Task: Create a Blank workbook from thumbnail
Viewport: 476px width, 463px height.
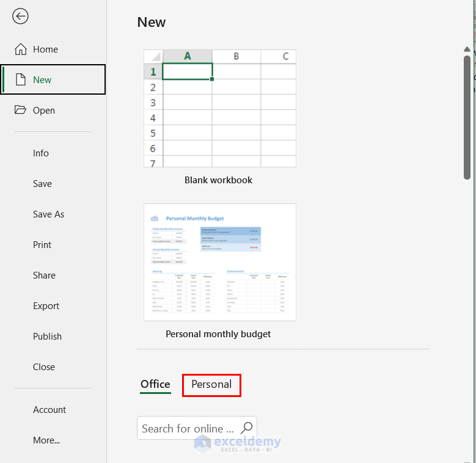Action: [x=220, y=109]
